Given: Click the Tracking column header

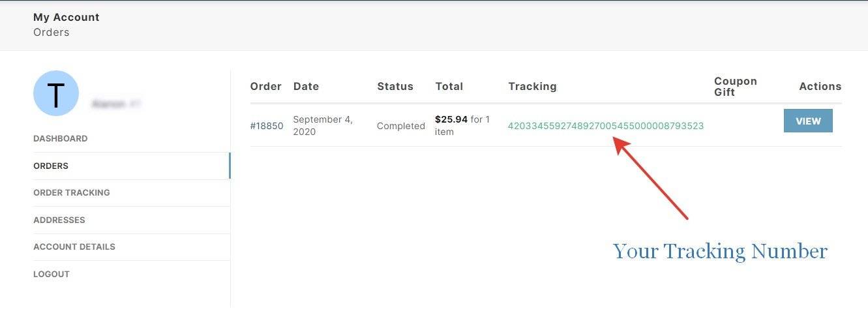Looking at the screenshot, I should click(x=533, y=86).
